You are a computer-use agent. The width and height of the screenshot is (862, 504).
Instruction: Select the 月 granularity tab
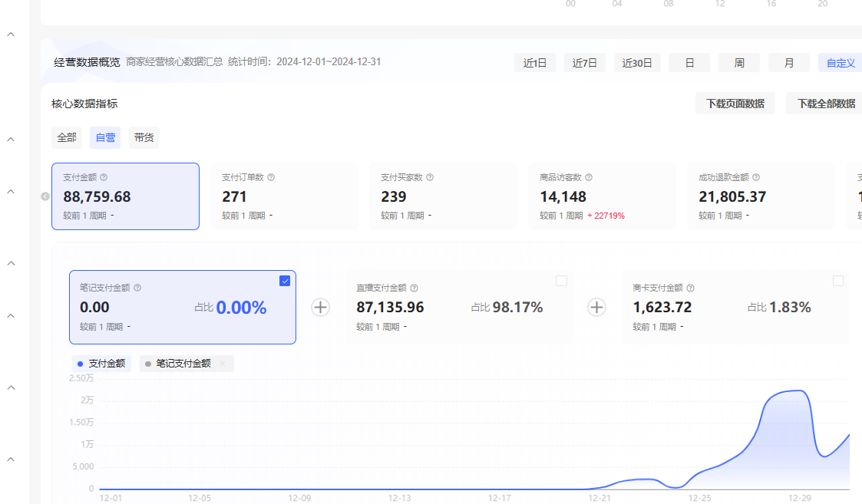789,63
